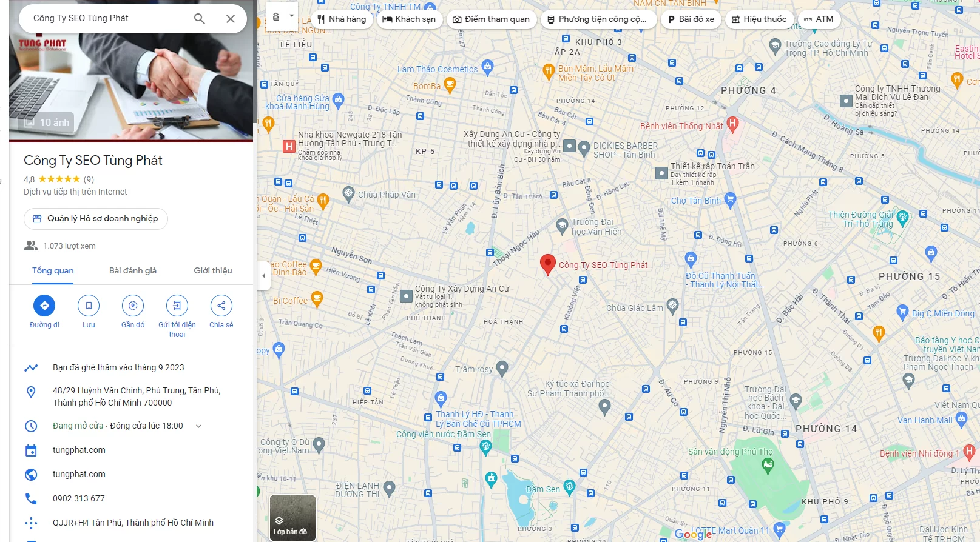
Task: Click Thiết kế rạp Toàn Trần marker
Action: pyautogui.click(x=662, y=173)
